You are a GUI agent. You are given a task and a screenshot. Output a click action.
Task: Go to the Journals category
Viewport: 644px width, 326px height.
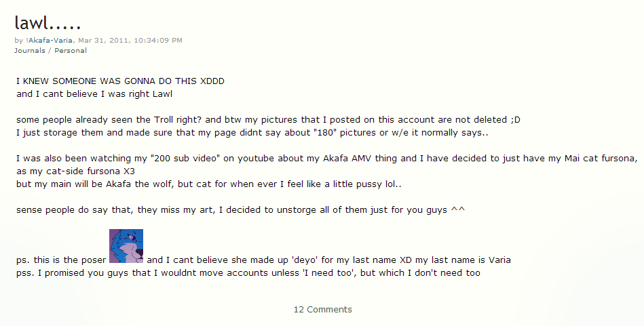pos(30,50)
